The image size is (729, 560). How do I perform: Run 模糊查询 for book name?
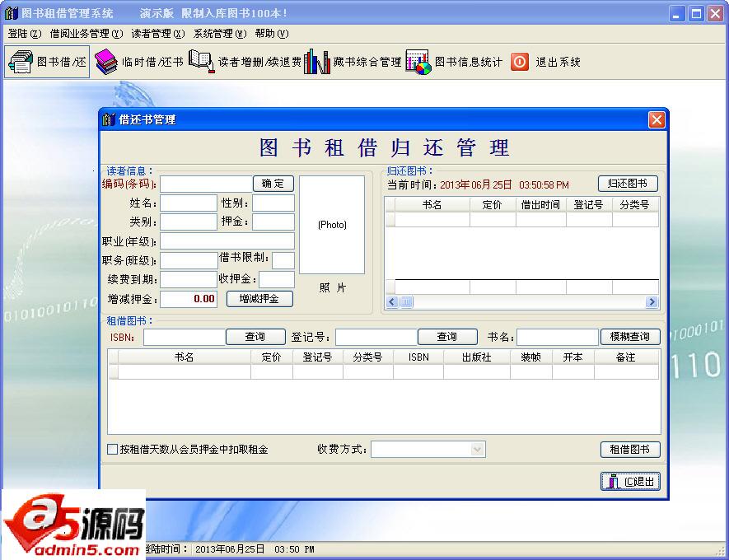(x=630, y=336)
